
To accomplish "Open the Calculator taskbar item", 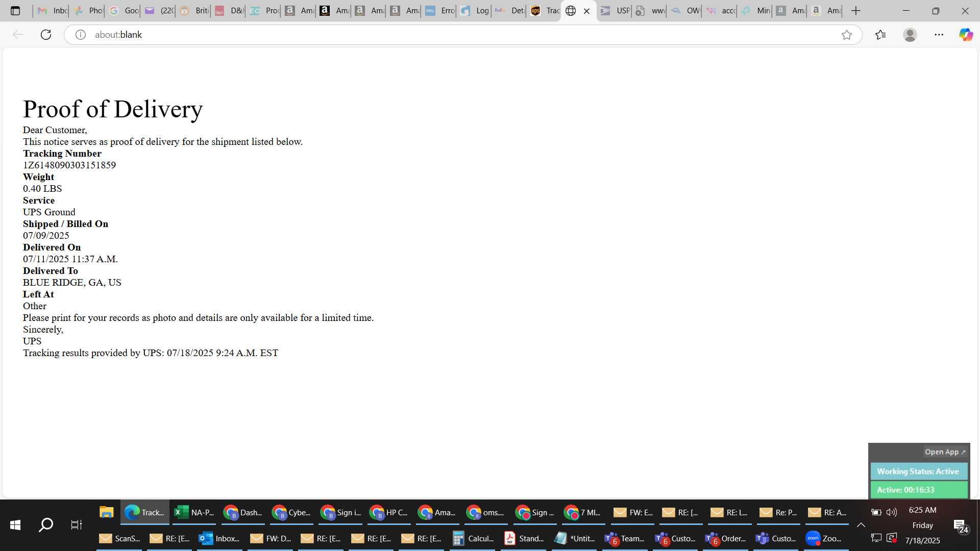I will tap(473, 538).
